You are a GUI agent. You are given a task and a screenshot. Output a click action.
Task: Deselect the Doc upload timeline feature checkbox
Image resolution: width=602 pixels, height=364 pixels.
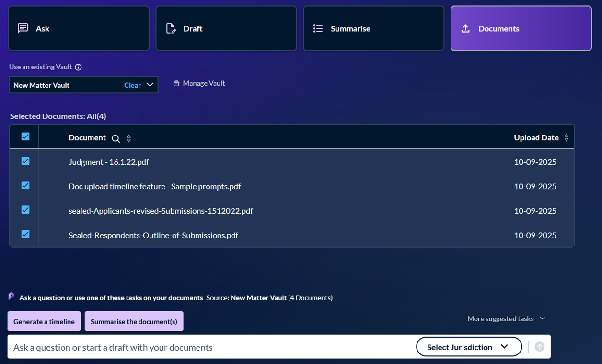[25, 185]
